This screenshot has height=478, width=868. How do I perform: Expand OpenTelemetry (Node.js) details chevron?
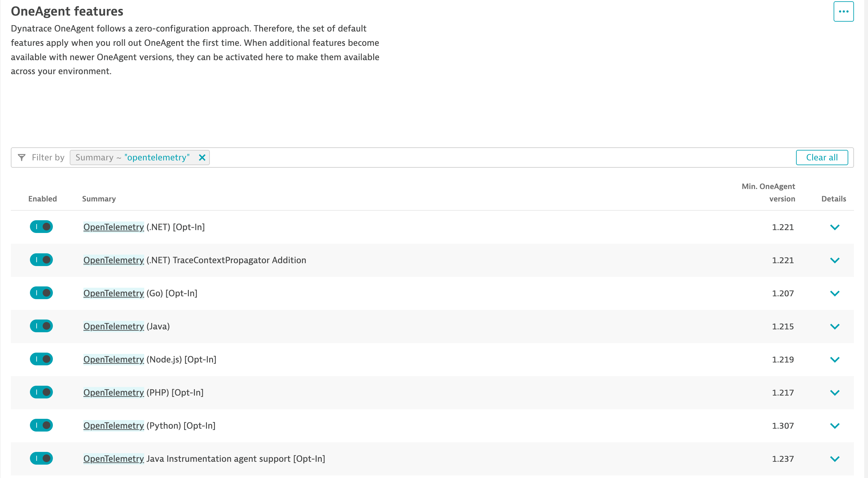click(x=834, y=359)
